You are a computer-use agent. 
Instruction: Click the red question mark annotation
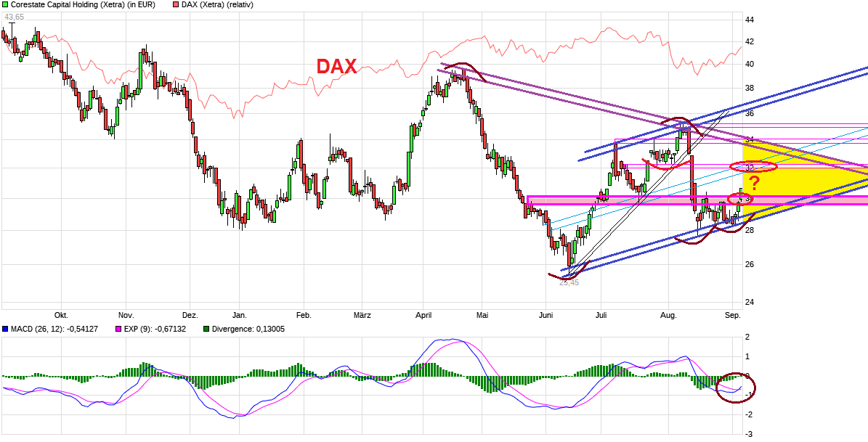tap(753, 182)
